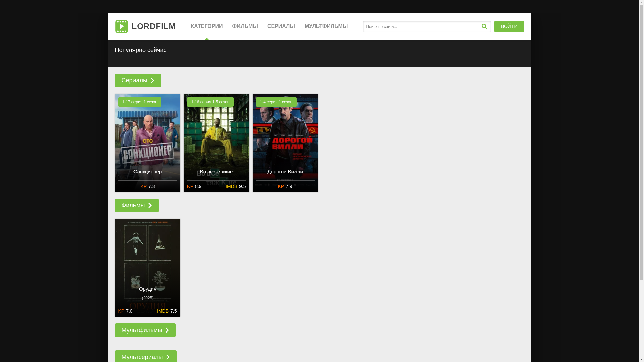This screenshot has width=644, height=362.
Task: Open the Сериалы section button
Action: [x=138, y=80]
